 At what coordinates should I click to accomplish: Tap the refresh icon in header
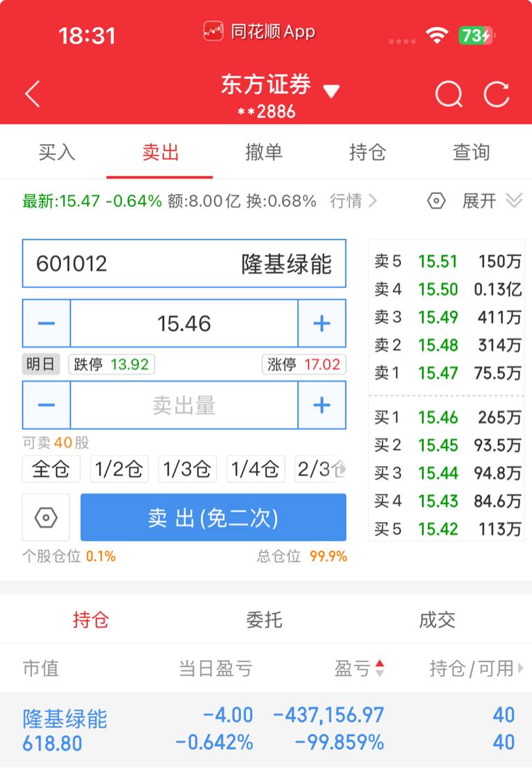pos(497,93)
